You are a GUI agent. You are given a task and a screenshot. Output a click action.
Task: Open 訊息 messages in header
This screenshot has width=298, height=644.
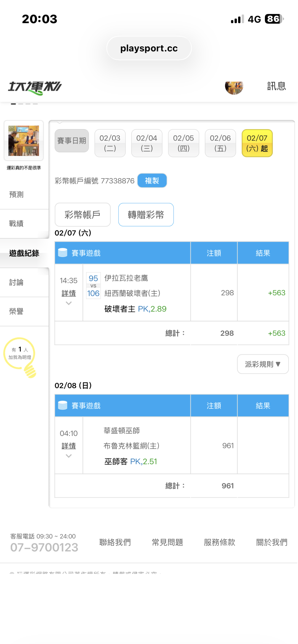point(276,86)
